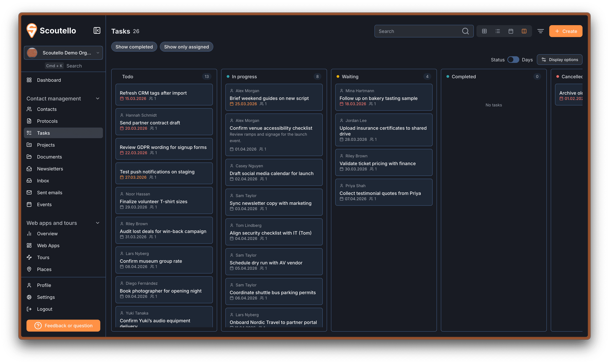Click the Logout arrow icon
The image size is (609, 364).
click(x=29, y=309)
